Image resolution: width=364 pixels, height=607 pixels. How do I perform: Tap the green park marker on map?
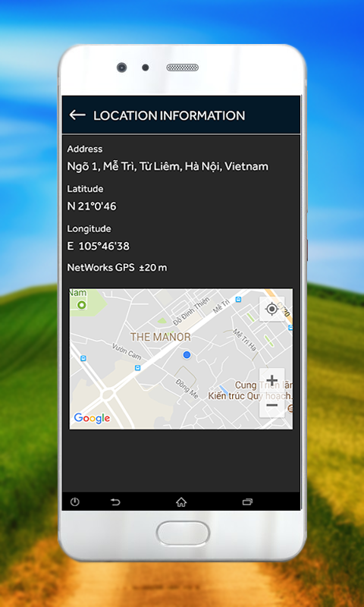pos(81,305)
